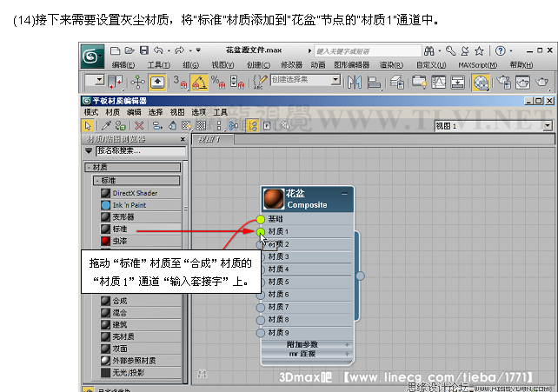Toggle the Parameter Editor icon
The width and height of the screenshot is (558, 392).
[x=267, y=125]
